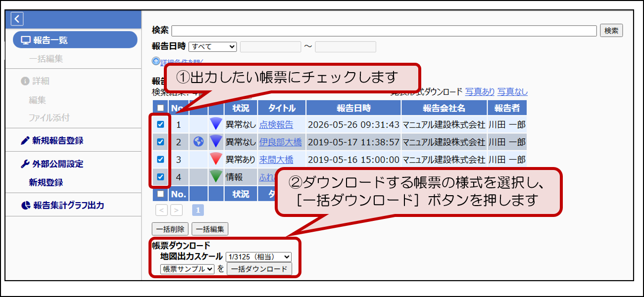
Task: Click the info icon beside 詳細
Action: (x=25, y=81)
